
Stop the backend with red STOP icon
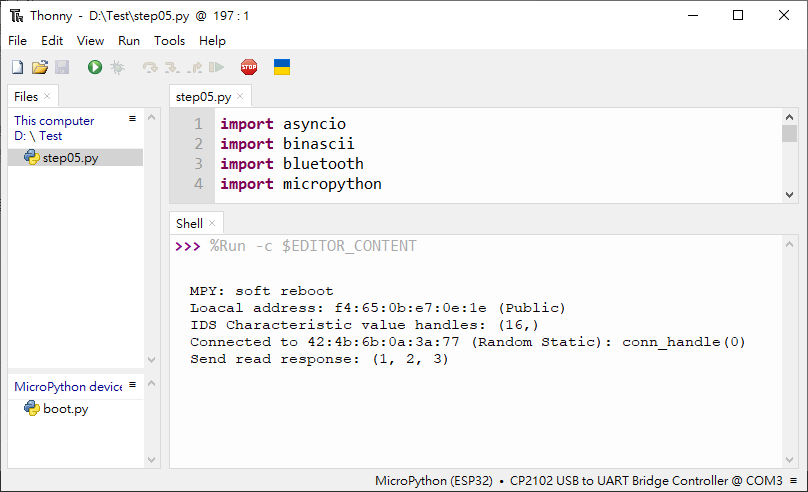249,67
